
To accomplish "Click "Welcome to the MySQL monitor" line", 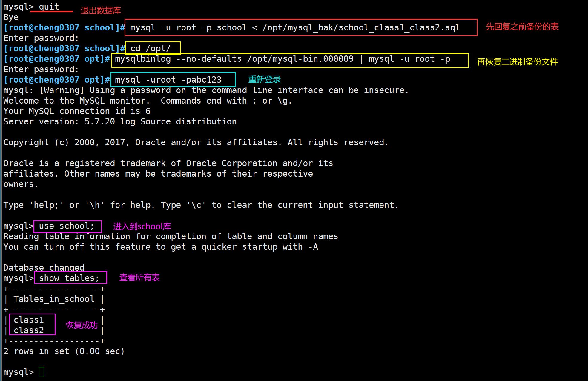I will [x=148, y=101].
